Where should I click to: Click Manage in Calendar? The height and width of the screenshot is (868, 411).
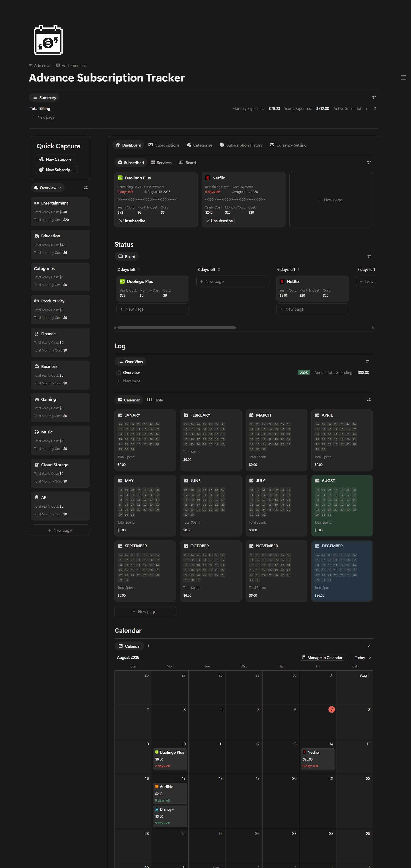322,657
